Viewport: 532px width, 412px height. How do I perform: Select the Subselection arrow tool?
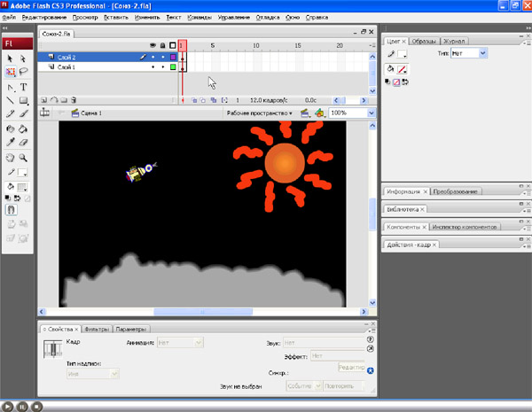point(24,58)
